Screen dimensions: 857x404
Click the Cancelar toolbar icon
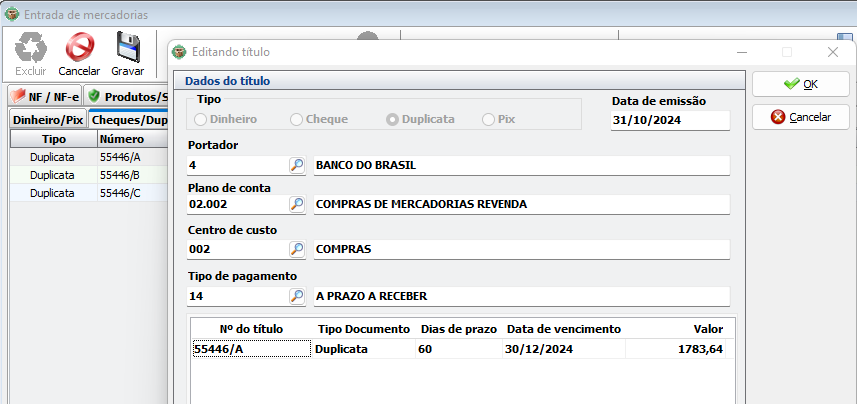pyautogui.click(x=79, y=48)
